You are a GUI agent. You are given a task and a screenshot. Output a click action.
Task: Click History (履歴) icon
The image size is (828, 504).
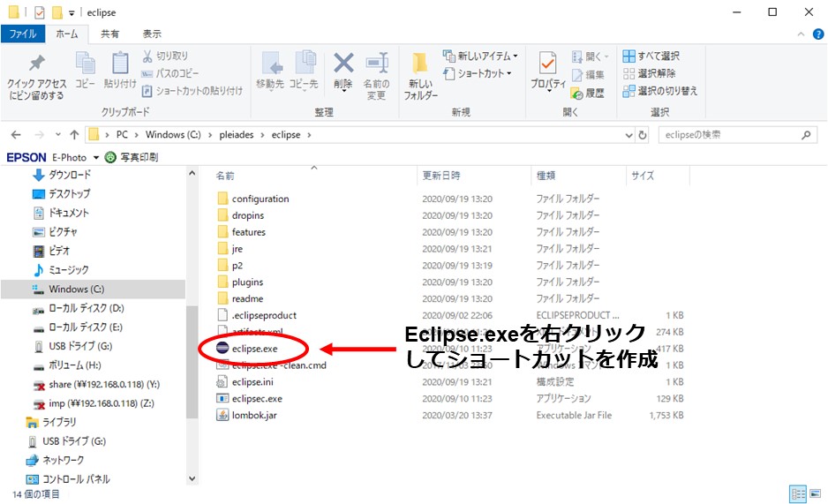[x=577, y=94]
